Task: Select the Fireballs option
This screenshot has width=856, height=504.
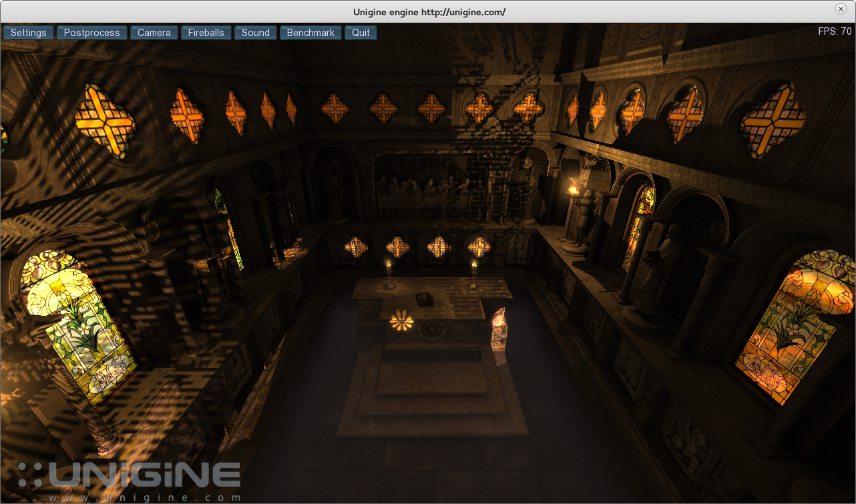Action: [x=206, y=33]
